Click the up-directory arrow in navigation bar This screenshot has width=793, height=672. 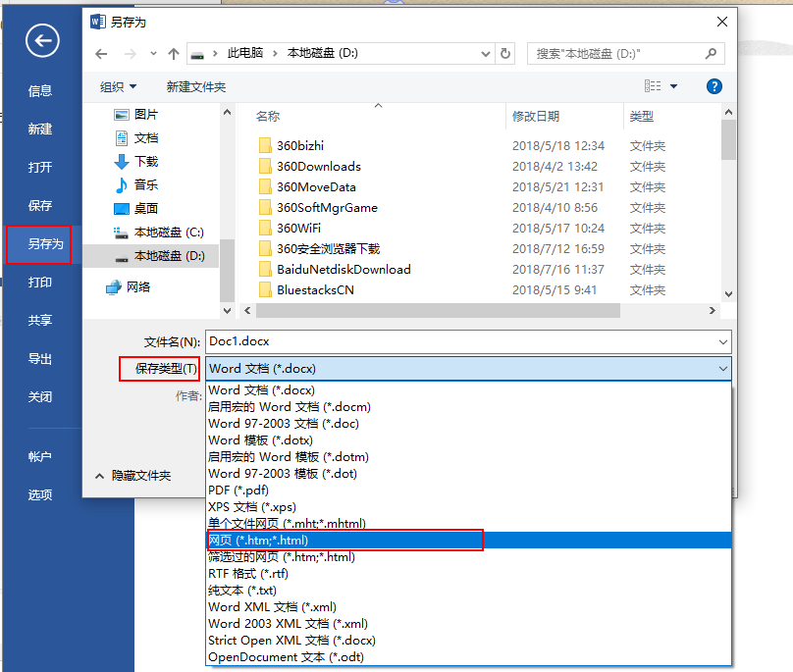pyautogui.click(x=174, y=53)
